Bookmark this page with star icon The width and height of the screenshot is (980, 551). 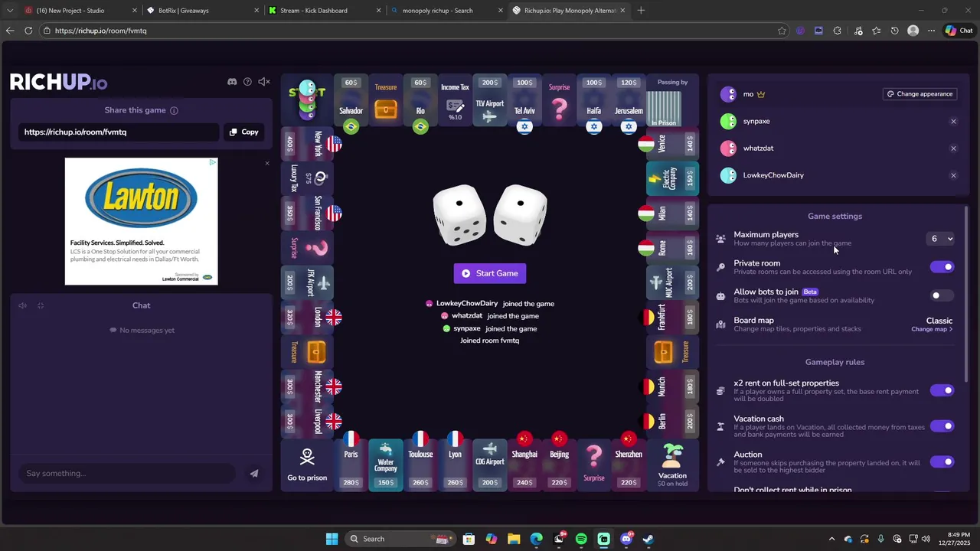(782, 31)
